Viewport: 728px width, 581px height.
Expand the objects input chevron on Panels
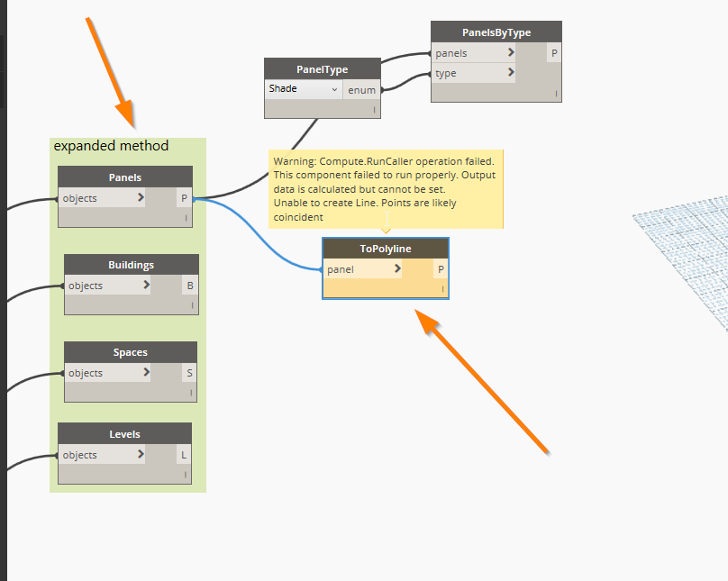(141, 197)
